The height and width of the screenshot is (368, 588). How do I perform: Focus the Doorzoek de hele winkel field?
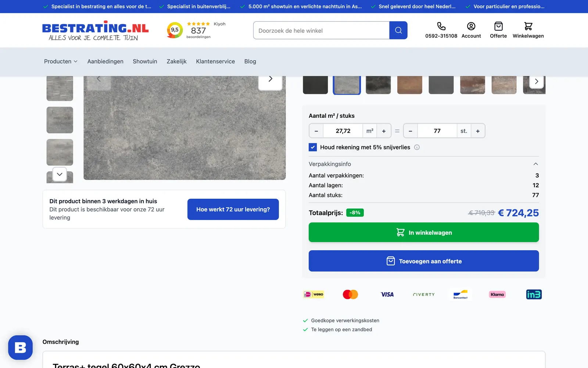click(x=321, y=31)
